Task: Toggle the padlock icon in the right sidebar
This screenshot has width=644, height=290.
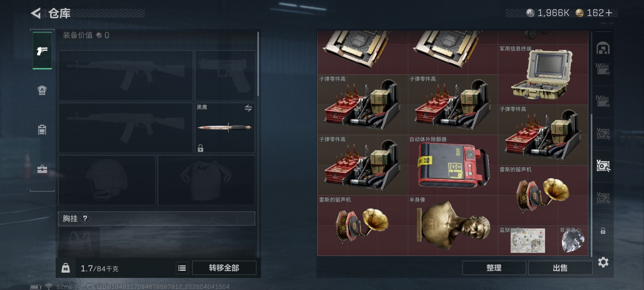Action: point(603,230)
